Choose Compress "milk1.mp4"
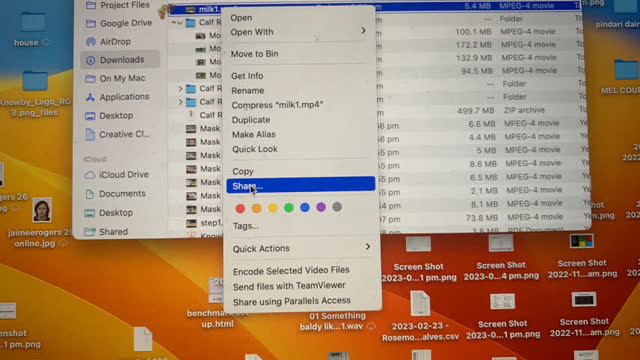Image resolution: width=640 pixels, height=360 pixels. click(x=277, y=105)
